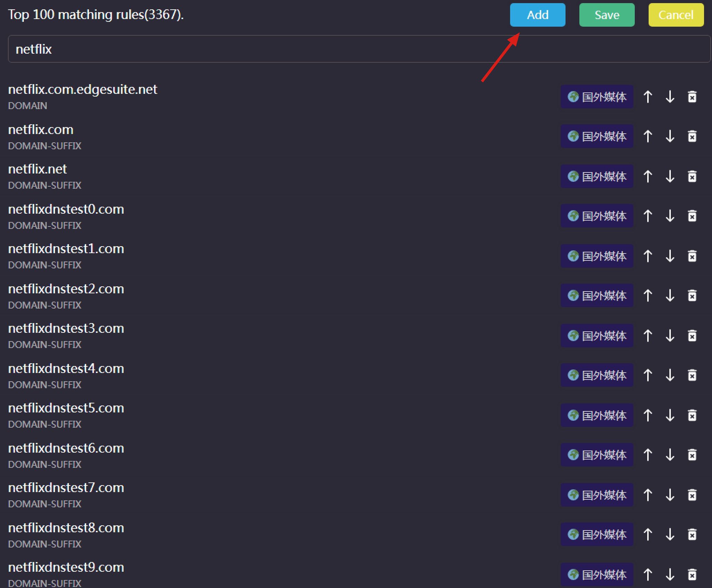This screenshot has height=588, width=712.
Task: Delete the netflixdnstest2.com rule
Action: (x=692, y=295)
